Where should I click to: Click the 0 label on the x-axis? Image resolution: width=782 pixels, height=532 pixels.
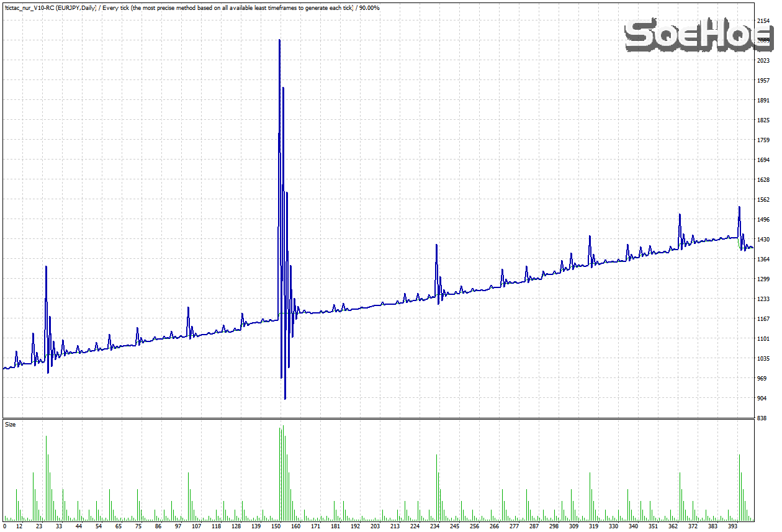5,526
